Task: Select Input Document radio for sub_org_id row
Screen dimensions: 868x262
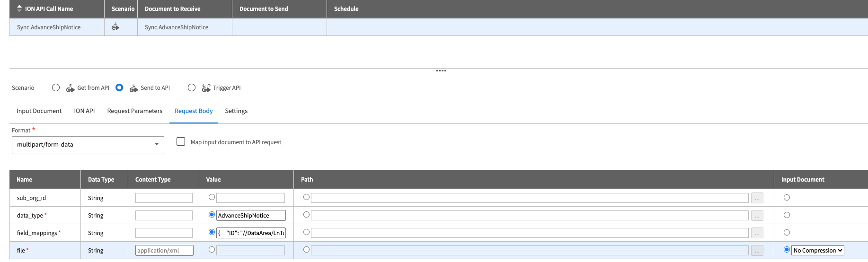Action: (787, 198)
